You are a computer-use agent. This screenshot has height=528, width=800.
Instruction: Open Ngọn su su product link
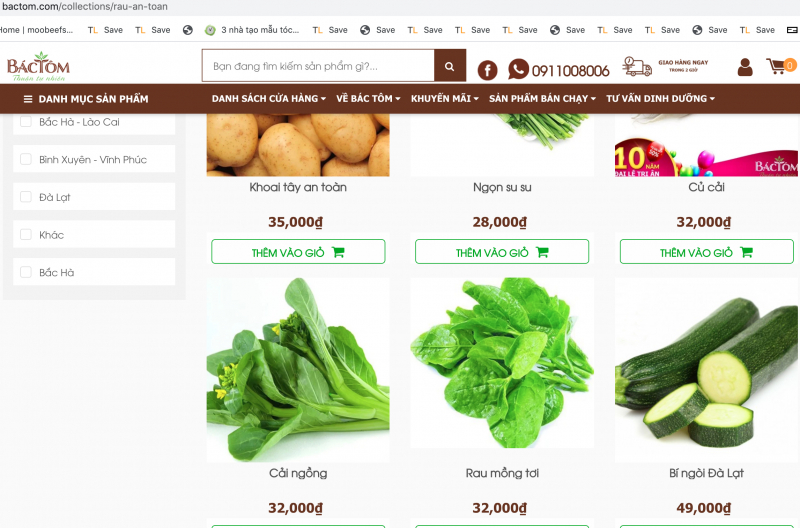click(x=502, y=188)
